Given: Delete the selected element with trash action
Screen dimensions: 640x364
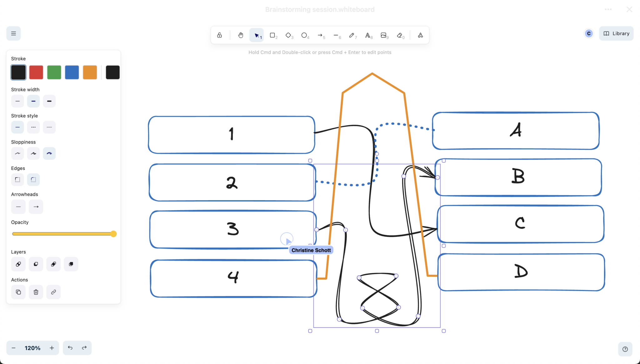Looking at the screenshot, I should [36, 292].
